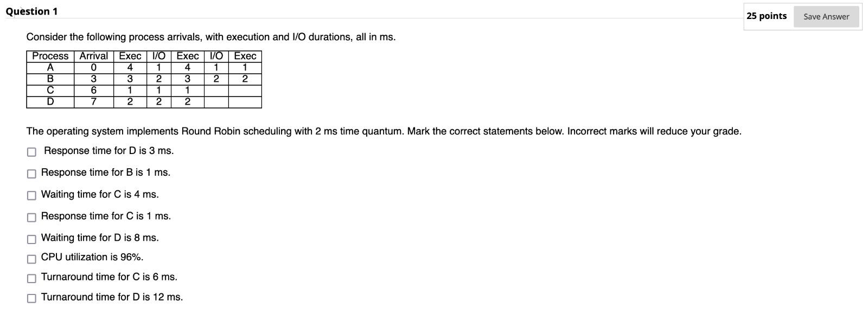This screenshot has width=868, height=314.
Task: Click the first Exec column header
Action: [130, 56]
